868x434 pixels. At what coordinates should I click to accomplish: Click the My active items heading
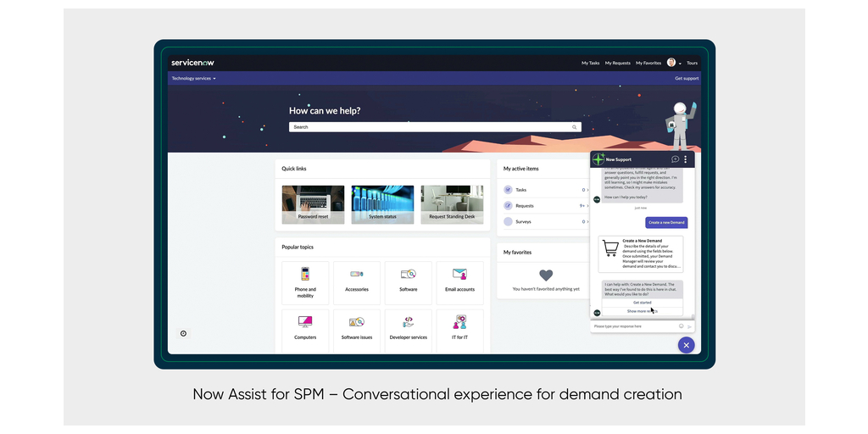[x=521, y=169]
